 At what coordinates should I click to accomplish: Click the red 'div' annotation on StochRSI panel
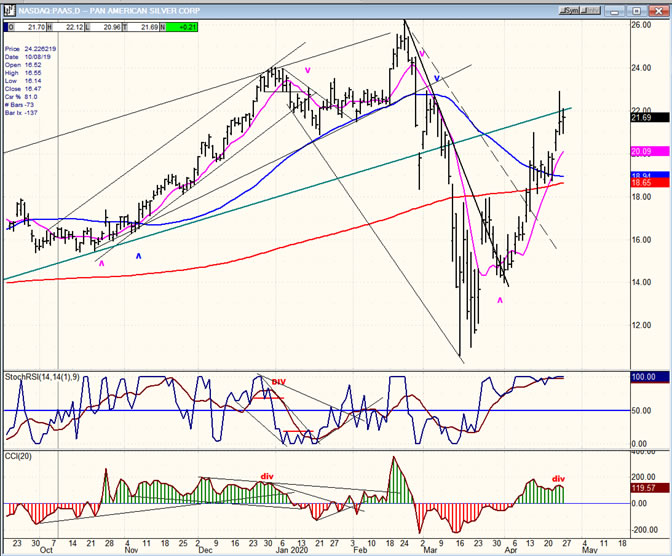(x=279, y=381)
